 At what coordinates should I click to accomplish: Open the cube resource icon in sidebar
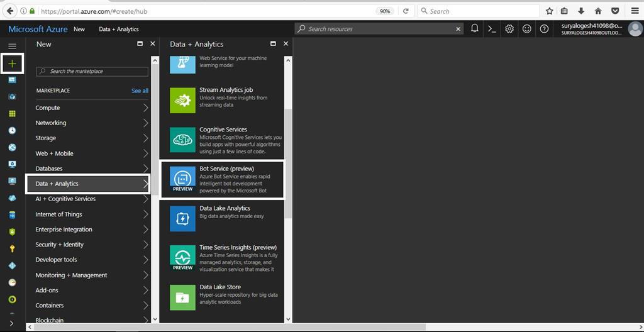coord(12,97)
